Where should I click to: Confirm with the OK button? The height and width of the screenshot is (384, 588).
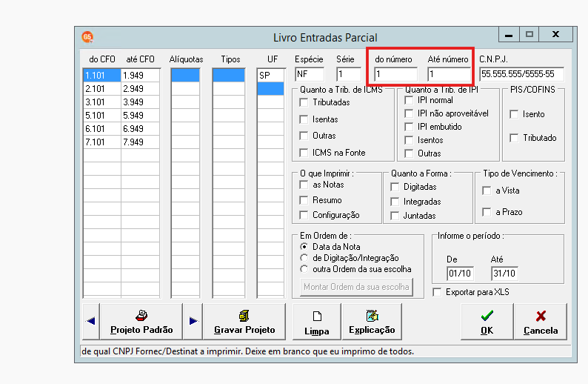coord(487,321)
